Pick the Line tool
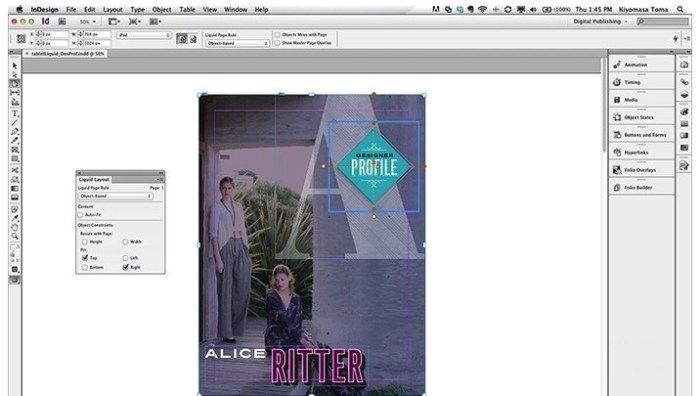The width and height of the screenshot is (700, 396). (15, 122)
